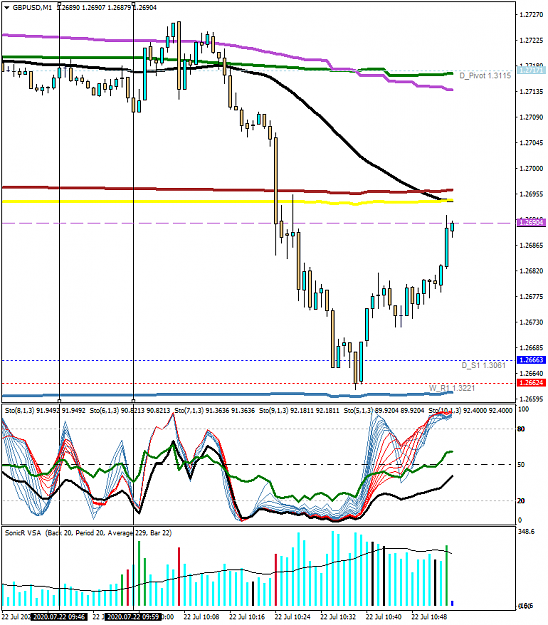Click the 1.26640 price scale value
This screenshot has width=548, height=625.
point(531,373)
